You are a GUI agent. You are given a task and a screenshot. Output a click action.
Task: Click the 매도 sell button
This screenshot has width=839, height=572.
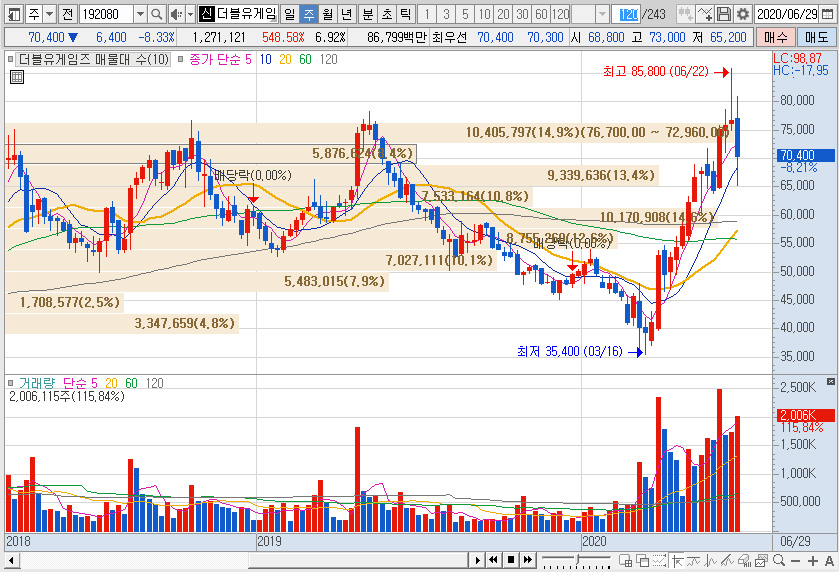coord(816,37)
